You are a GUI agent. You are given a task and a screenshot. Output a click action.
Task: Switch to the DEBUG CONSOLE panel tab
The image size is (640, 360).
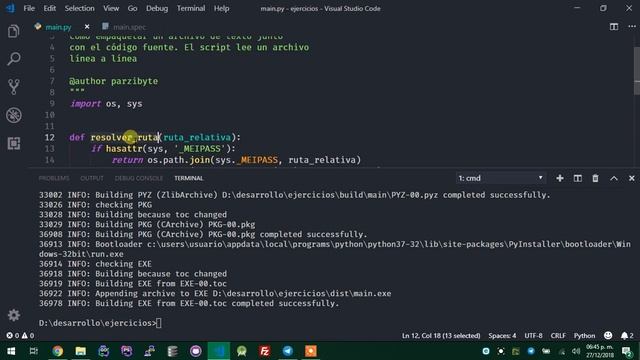(x=139, y=178)
